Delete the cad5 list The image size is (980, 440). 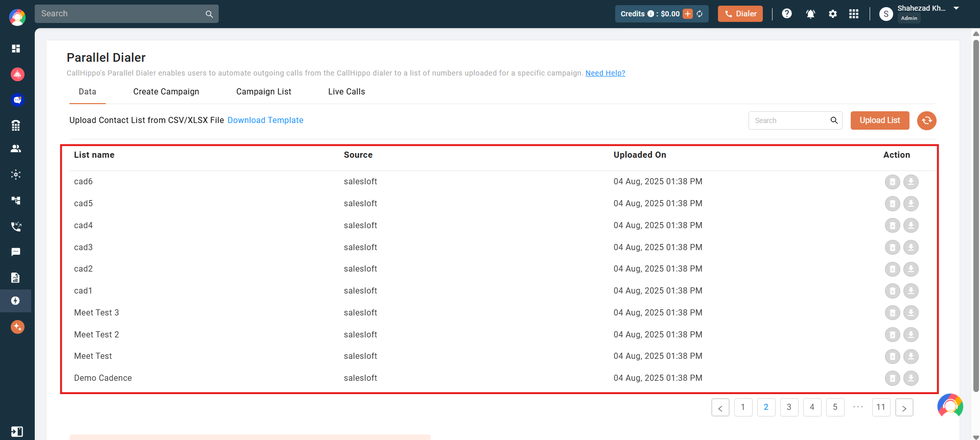[x=893, y=204]
